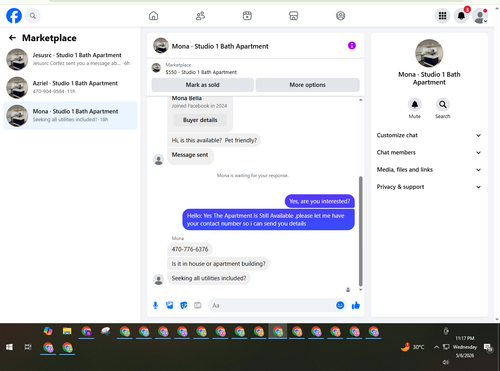Open Facebook search magnifier icon
The width and height of the screenshot is (500, 371).
tap(33, 16)
